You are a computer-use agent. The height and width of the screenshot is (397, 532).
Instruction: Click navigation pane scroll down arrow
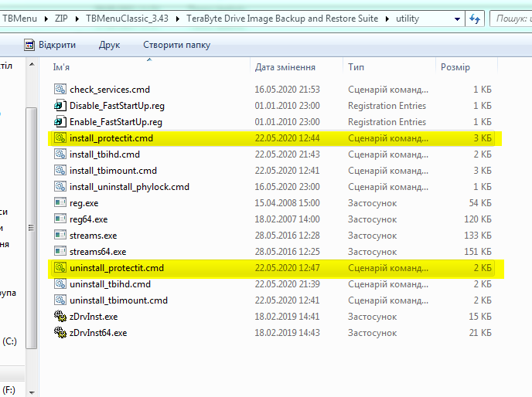tap(32, 392)
